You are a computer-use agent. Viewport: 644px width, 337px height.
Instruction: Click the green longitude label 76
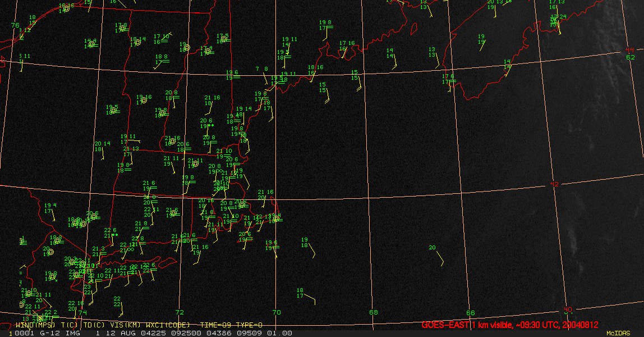click(x=15, y=25)
